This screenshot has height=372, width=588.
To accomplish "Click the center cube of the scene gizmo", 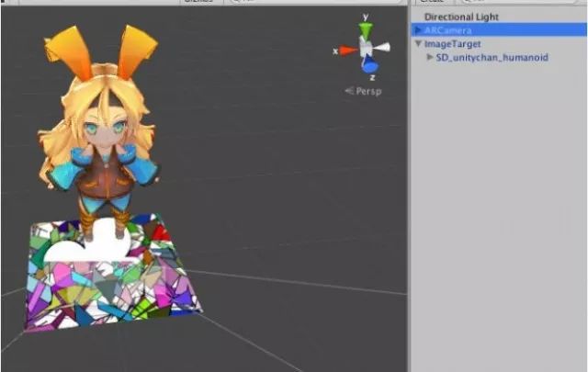I will [x=367, y=48].
